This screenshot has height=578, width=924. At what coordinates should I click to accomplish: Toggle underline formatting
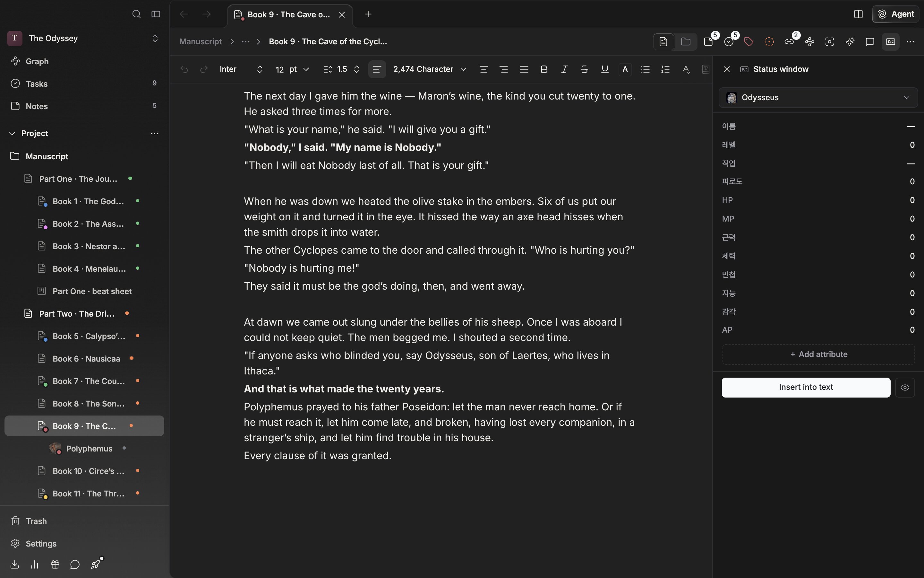605,69
